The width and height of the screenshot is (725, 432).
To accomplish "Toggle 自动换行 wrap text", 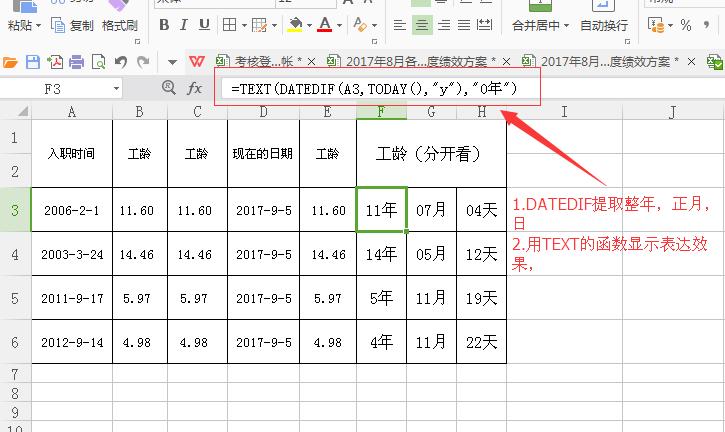I will point(603,25).
